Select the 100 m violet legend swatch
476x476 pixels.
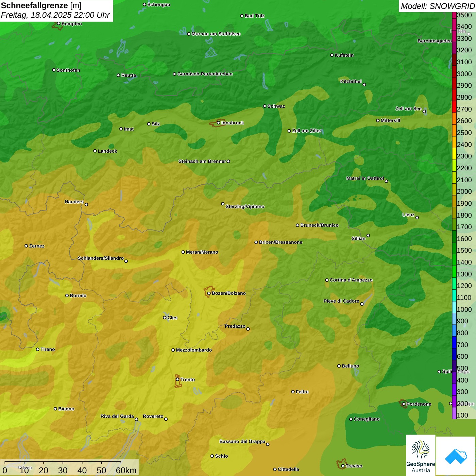[x=454, y=413]
